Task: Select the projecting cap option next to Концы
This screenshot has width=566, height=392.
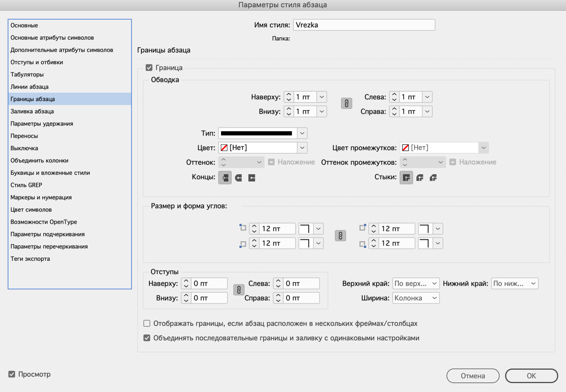Action: [252, 178]
